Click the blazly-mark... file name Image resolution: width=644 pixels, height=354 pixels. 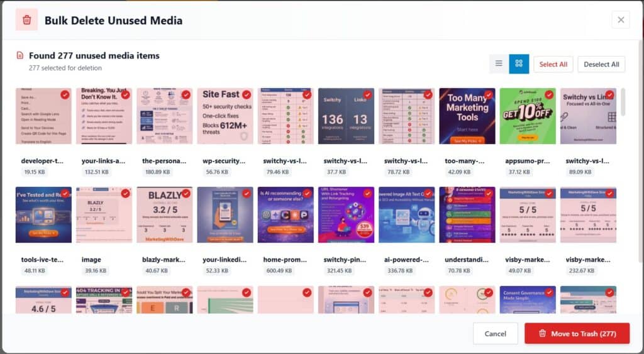tap(164, 260)
